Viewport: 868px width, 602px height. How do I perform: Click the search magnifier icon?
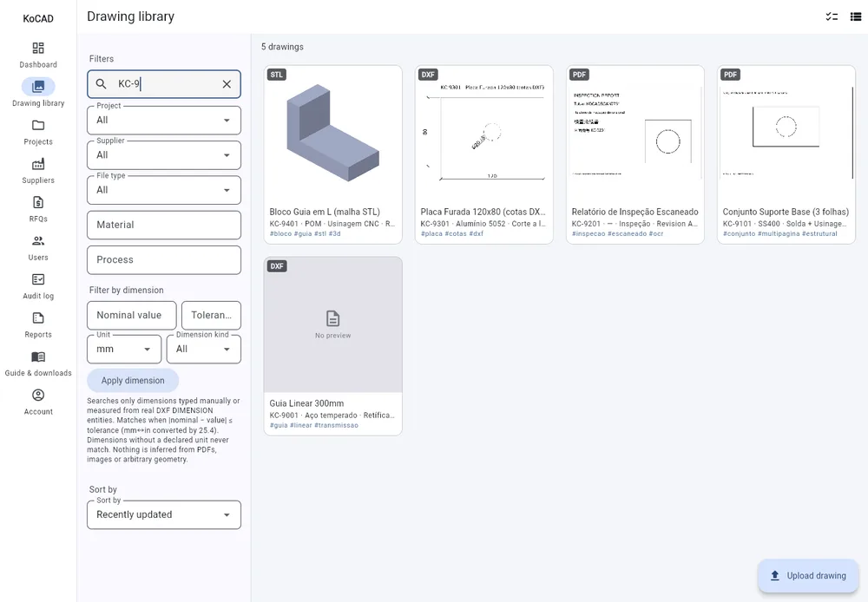tap(101, 84)
